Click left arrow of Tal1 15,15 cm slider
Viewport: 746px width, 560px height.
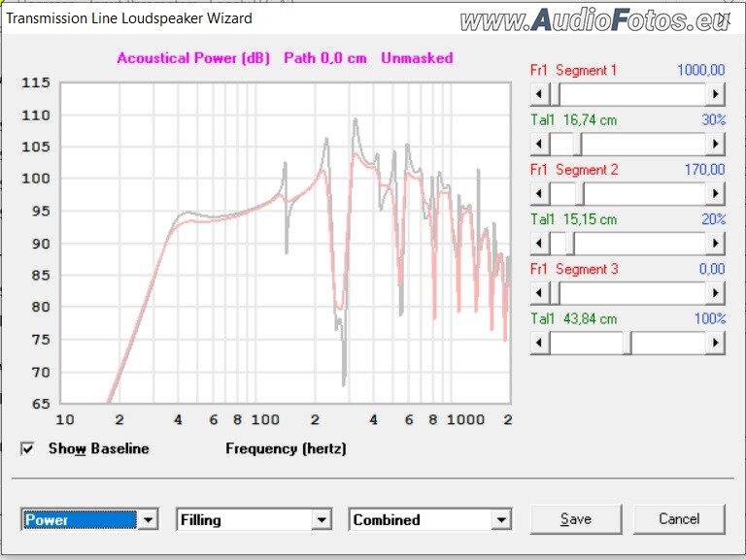(x=540, y=244)
